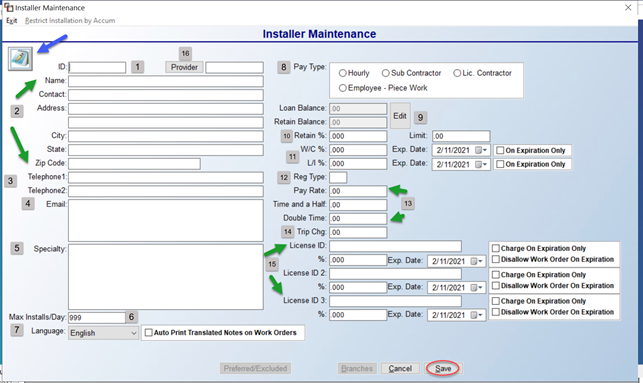The image size is (643, 383).
Task: Click the L/I % field
Action: tap(358, 164)
